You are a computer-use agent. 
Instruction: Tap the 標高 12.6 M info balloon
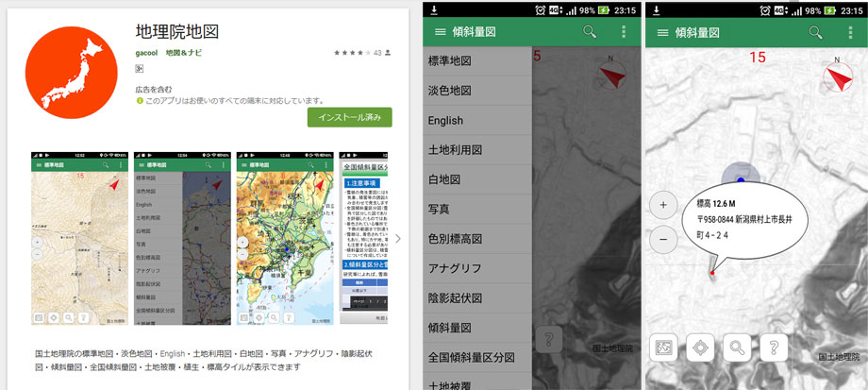(745, 220)
